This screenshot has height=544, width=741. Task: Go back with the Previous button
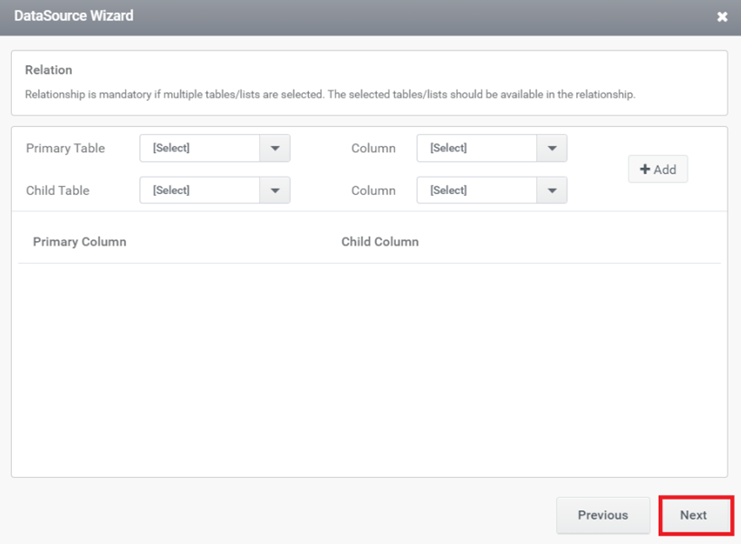coord(603,515)
